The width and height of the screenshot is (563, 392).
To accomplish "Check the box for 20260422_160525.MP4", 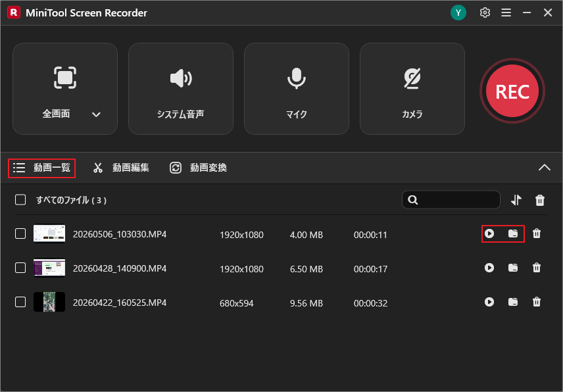I will click(x=20, y=302).
